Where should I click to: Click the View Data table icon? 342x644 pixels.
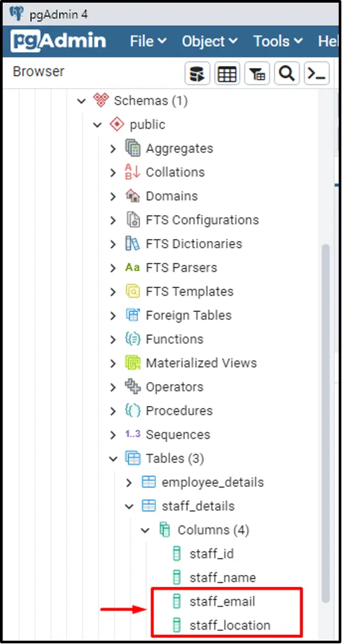coord(227,74)
